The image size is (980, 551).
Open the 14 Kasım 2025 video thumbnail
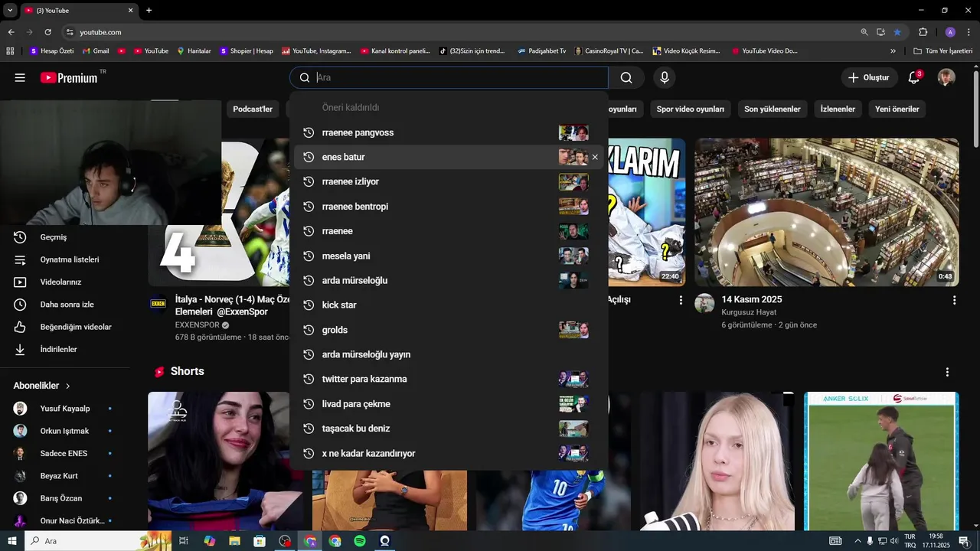pos(826,212)
